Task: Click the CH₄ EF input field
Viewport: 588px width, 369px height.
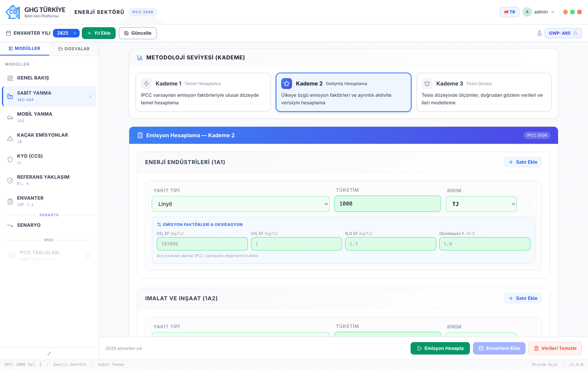Action: pyautogui.click(x=296, y=244)
